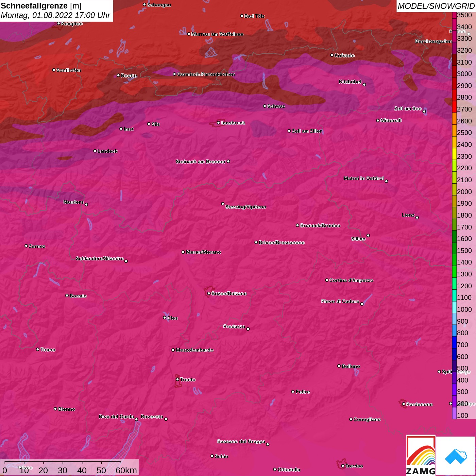Click the Kufstein label

(344, 55)
